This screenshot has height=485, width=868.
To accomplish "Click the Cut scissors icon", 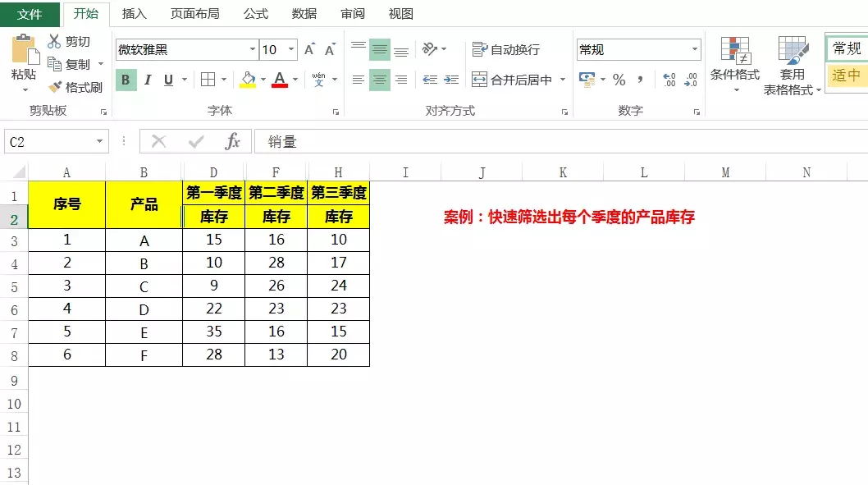I will coord(53,41).
